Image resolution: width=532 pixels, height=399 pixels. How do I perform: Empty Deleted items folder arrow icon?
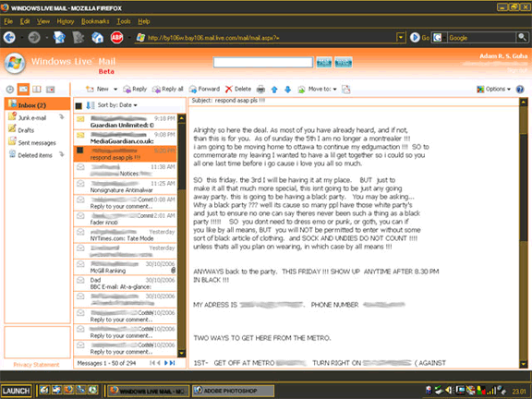(62, 155)
